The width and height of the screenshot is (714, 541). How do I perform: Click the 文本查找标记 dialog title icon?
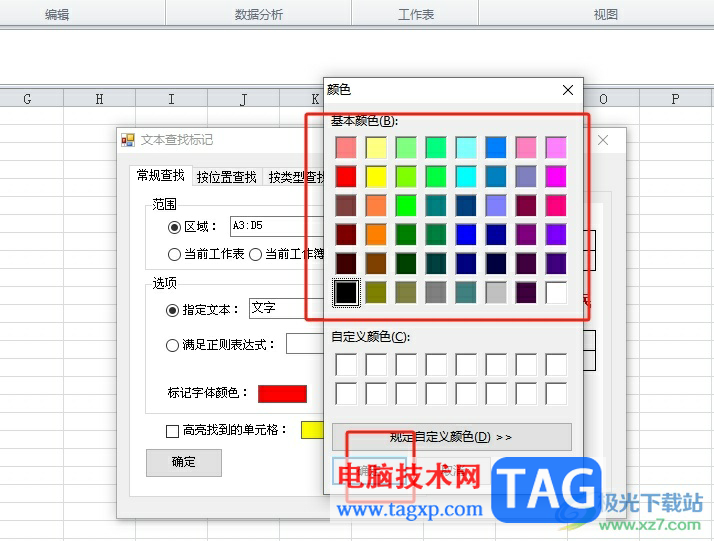tap(128, 140)
